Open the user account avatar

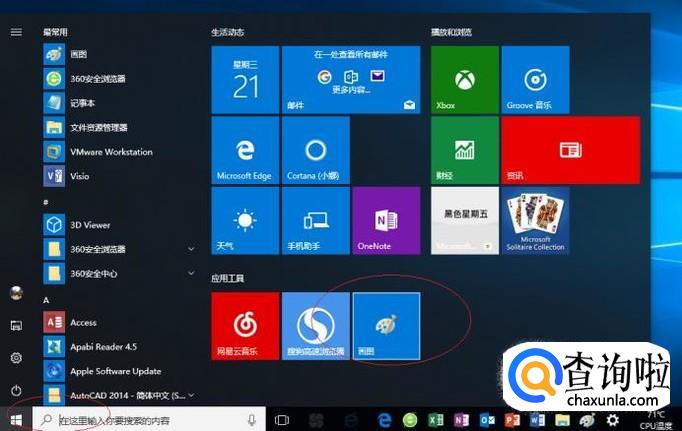click(x=16, y=293)
